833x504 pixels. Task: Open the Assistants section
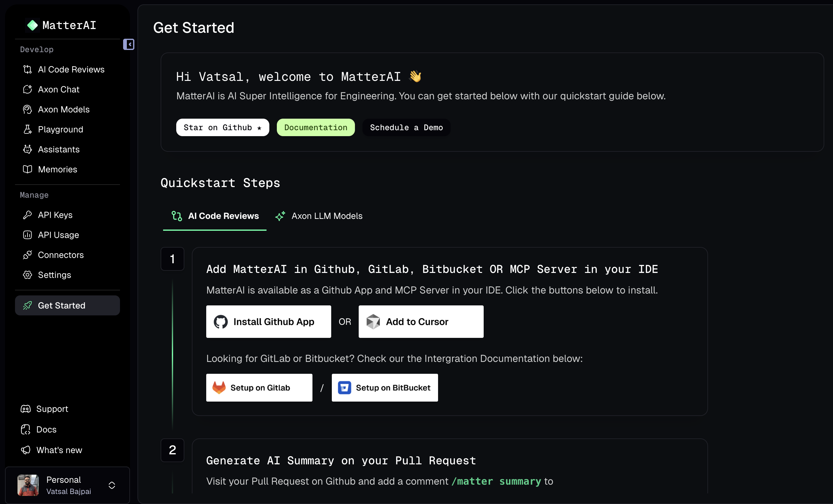[58, 149]
